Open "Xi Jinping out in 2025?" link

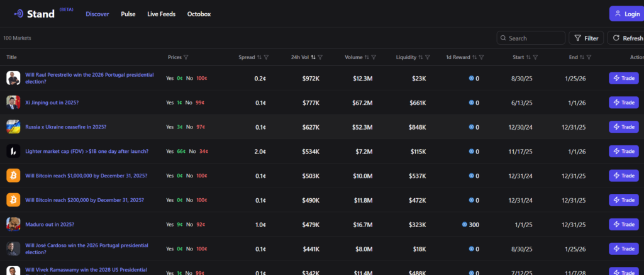pos(52,103)
